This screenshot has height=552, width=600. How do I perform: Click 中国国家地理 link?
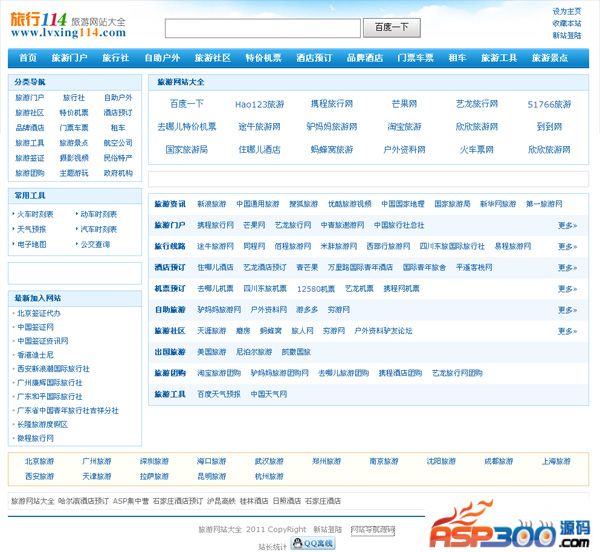tap(403, 204)
